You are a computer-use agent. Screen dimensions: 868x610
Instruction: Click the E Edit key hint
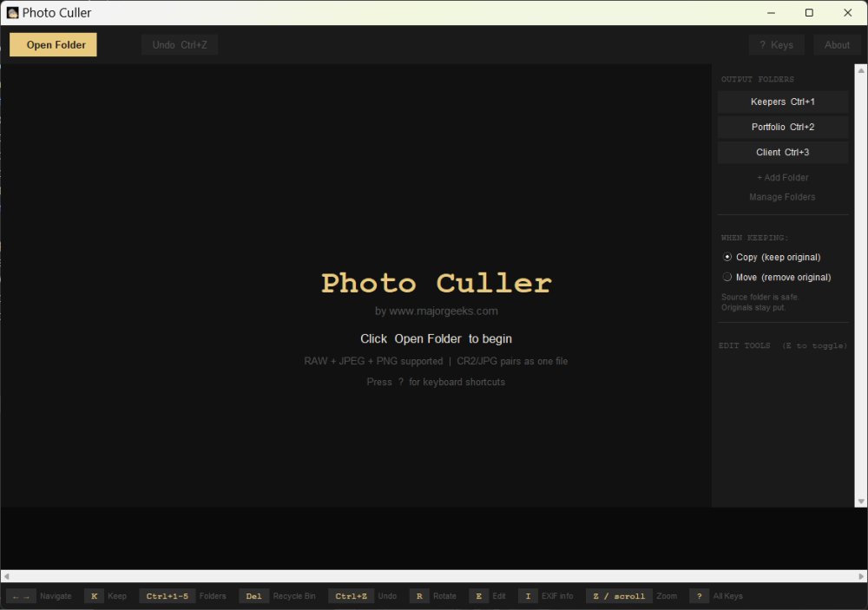[x=488, y=596]
